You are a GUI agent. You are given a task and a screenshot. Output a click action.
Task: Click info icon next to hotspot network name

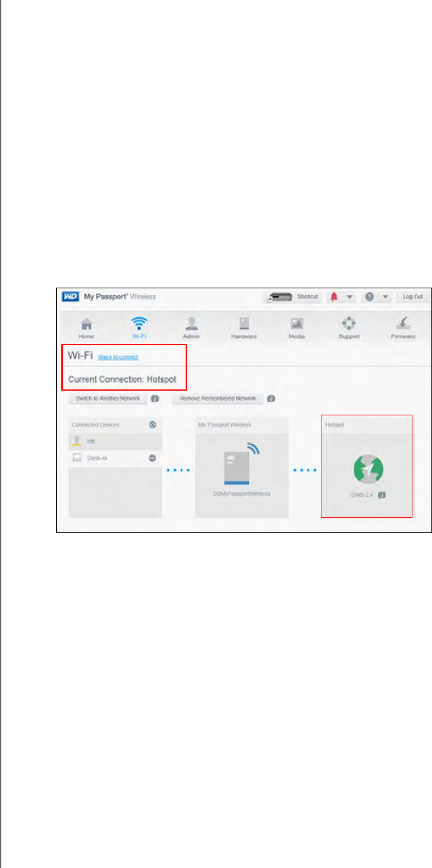381,495
